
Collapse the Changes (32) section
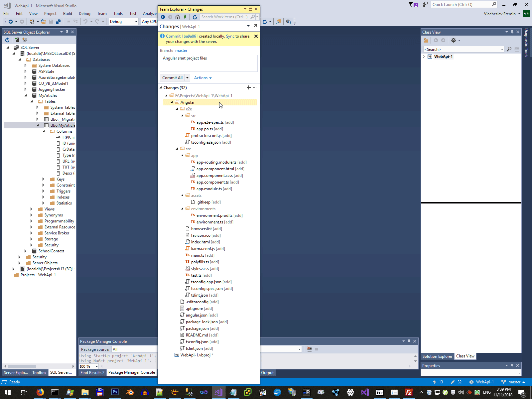pos(161,88)
